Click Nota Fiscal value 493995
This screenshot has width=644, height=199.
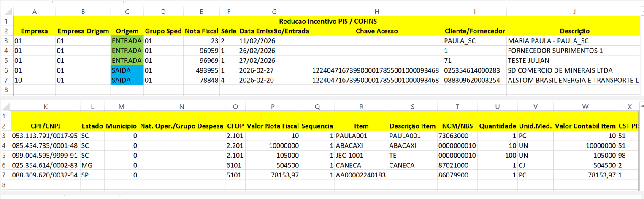coord(201,70)
